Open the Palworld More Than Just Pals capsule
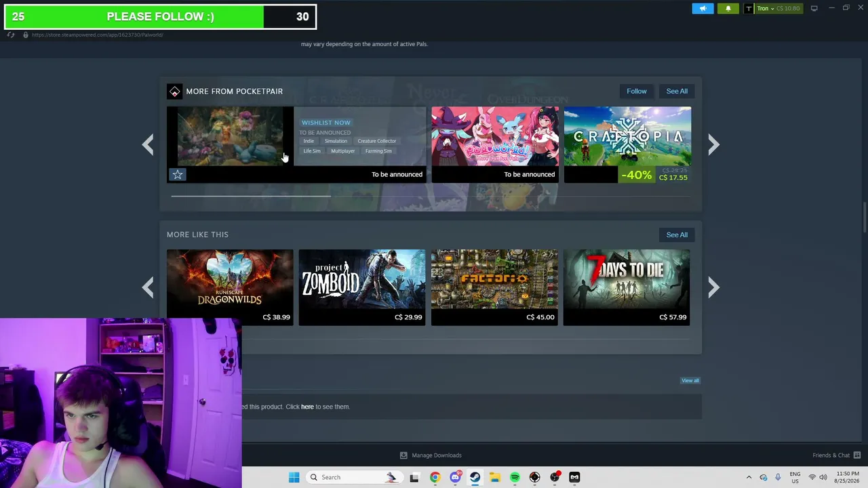 click(x=495, y=144)
